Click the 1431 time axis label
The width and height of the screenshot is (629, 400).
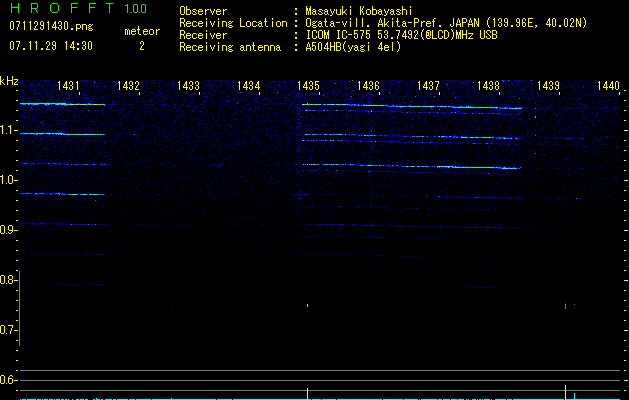point(68,85)
